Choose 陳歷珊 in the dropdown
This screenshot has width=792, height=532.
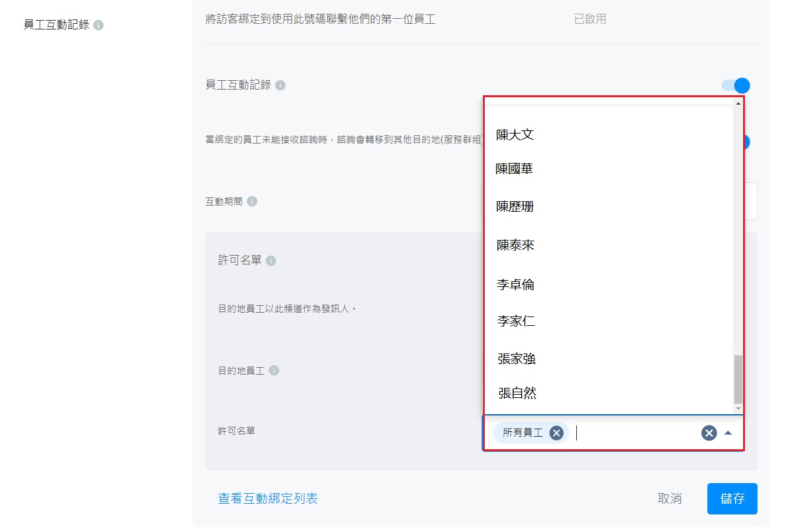pos(515,207)
